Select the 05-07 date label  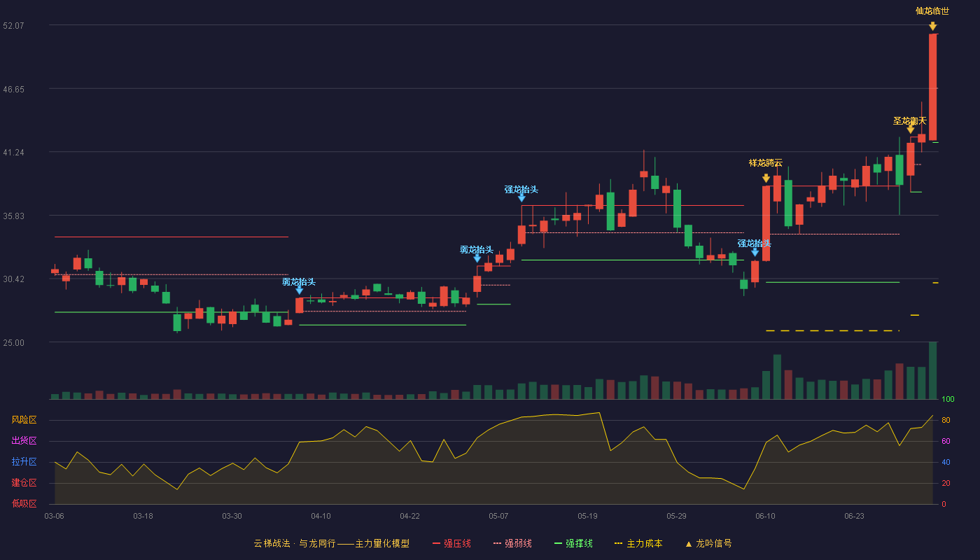498,516
